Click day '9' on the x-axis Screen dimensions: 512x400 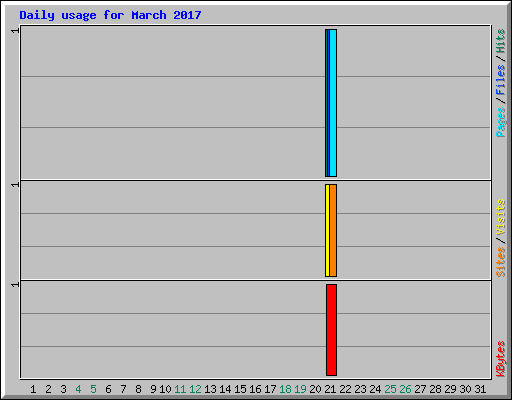153,389
